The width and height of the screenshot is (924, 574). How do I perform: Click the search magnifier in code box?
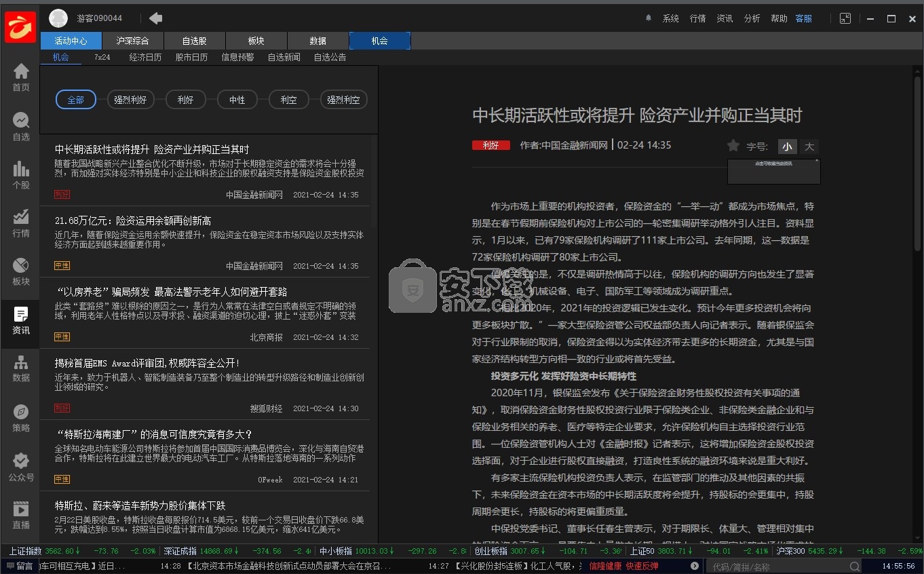855,567
